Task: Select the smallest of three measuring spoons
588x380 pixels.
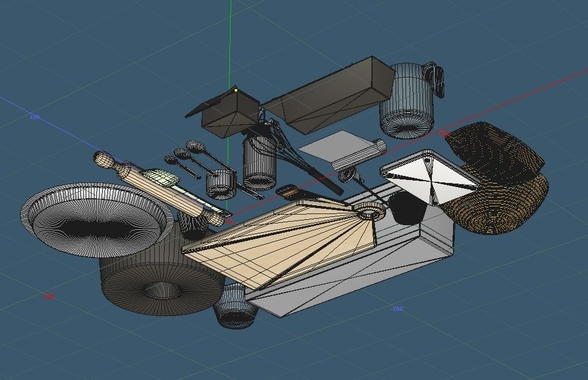Action: 182,167
